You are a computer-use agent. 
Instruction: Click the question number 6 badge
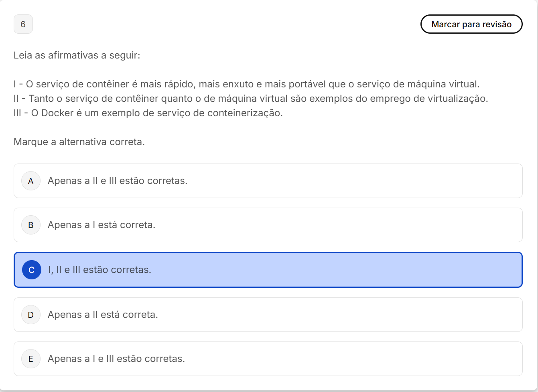pos(23,24)
